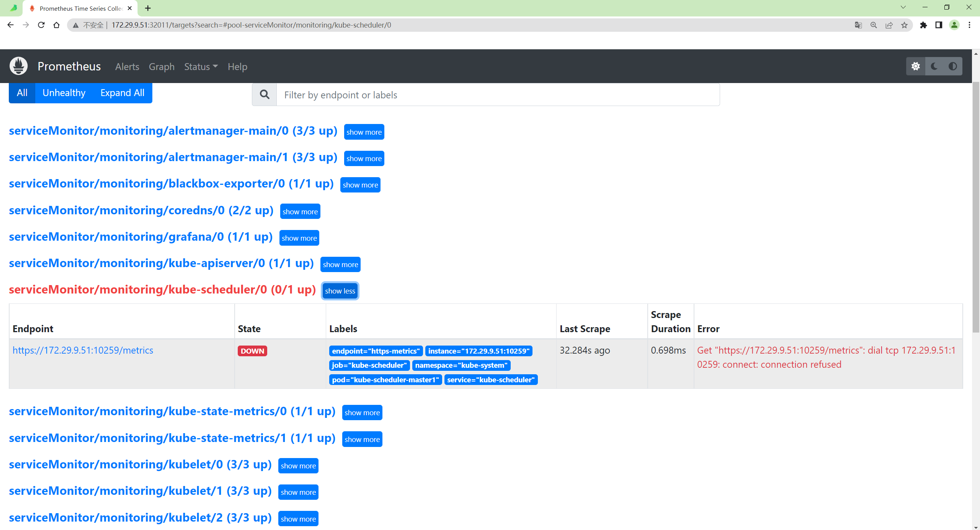980x530 pixels.
Task: Switch to dark theme moon icon
Action: pyautogui.click(x=934, y=66)
